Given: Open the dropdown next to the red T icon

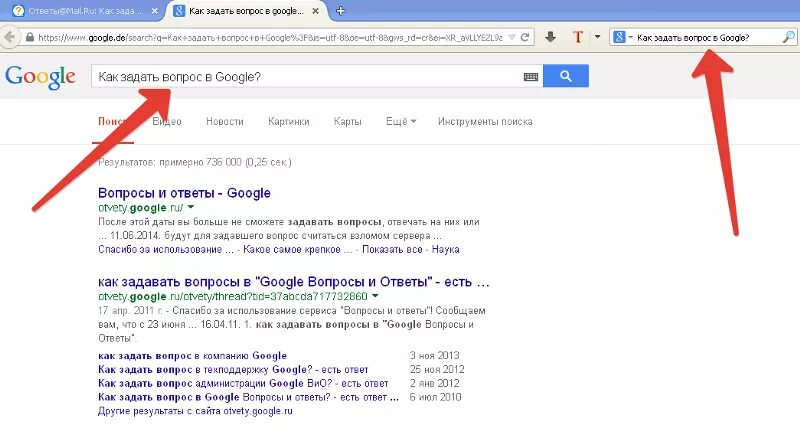Looking at the screenshot, I should [x=597, y=37].
